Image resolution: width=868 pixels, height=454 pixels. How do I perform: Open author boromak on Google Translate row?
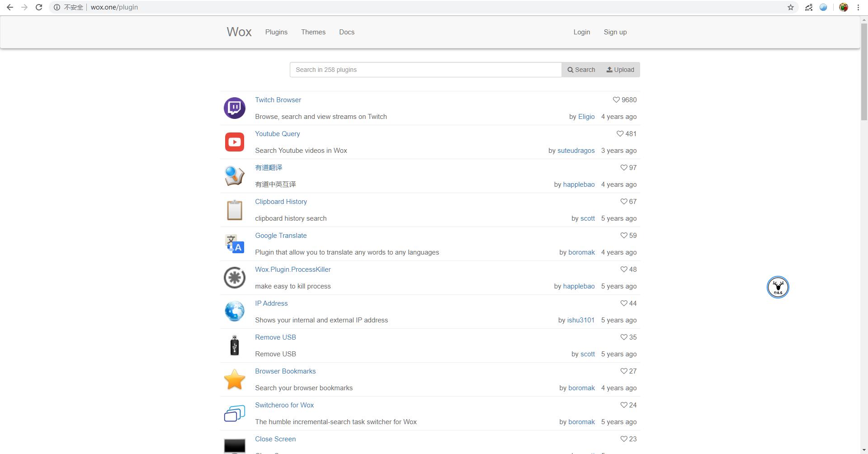pyautogui.click(x=581, y=252)
